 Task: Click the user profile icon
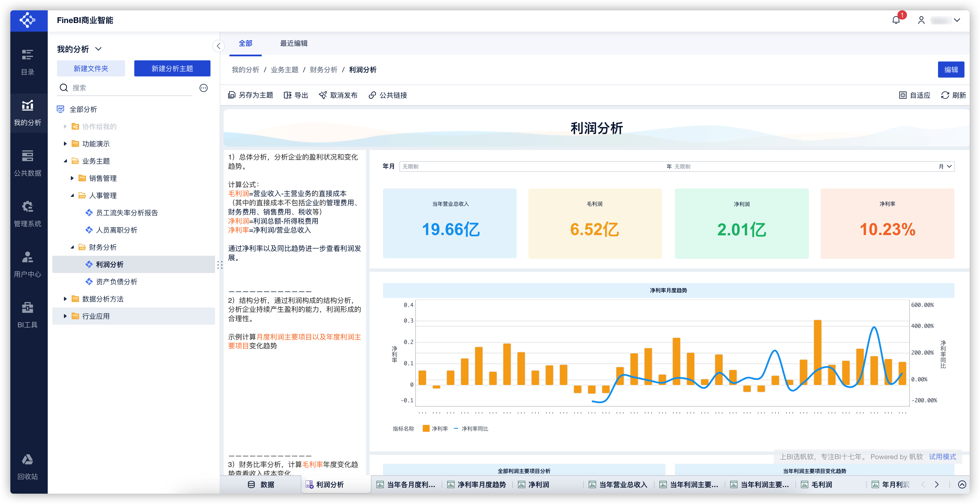921,20
